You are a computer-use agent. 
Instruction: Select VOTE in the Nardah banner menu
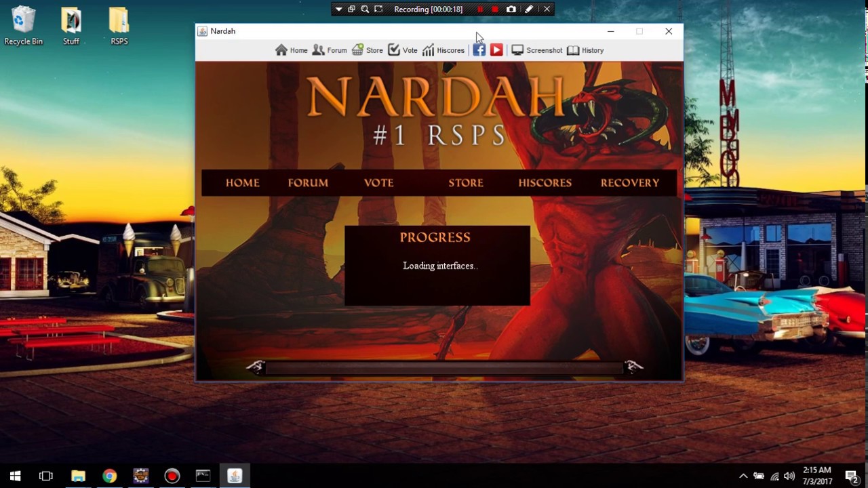pyautogui.click(x=378, y=183)
